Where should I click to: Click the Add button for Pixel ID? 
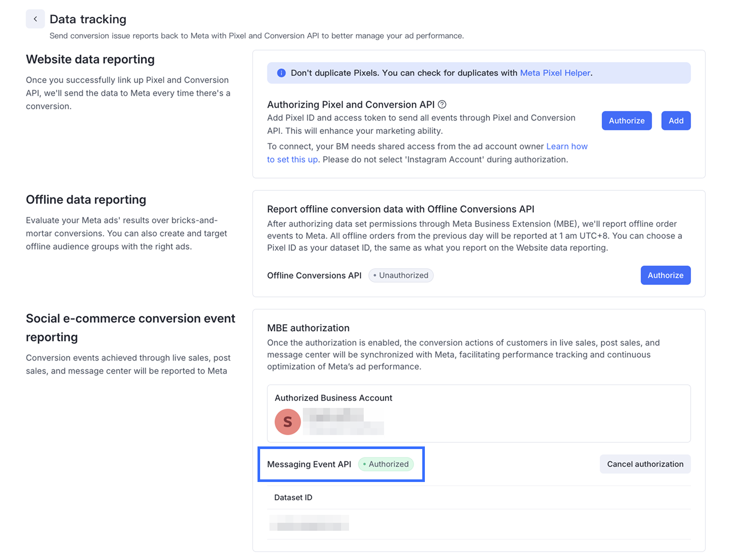pos(676,120)
